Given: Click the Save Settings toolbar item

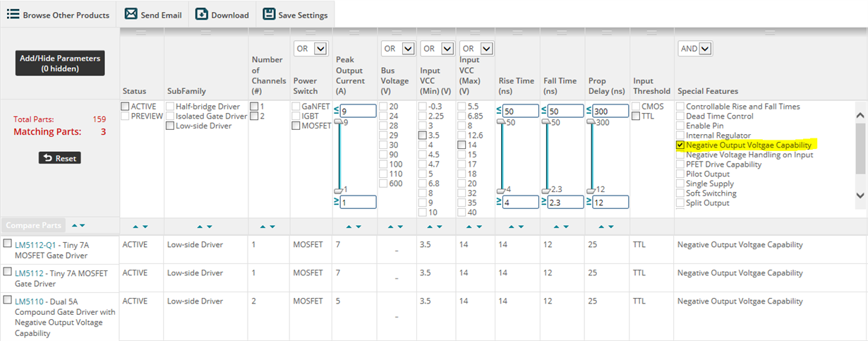Looking at the screenshot, I should (x=295, y=15).
